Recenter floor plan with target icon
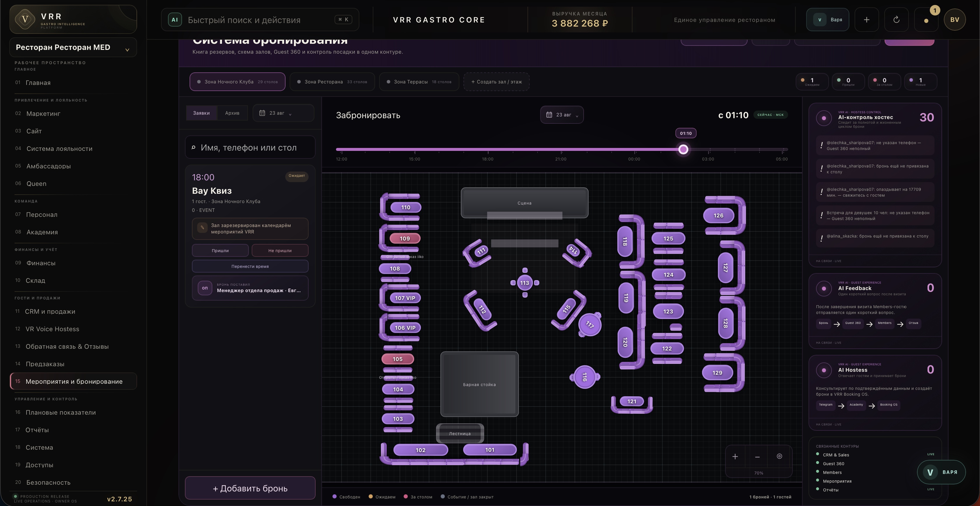 coord(779,456)
